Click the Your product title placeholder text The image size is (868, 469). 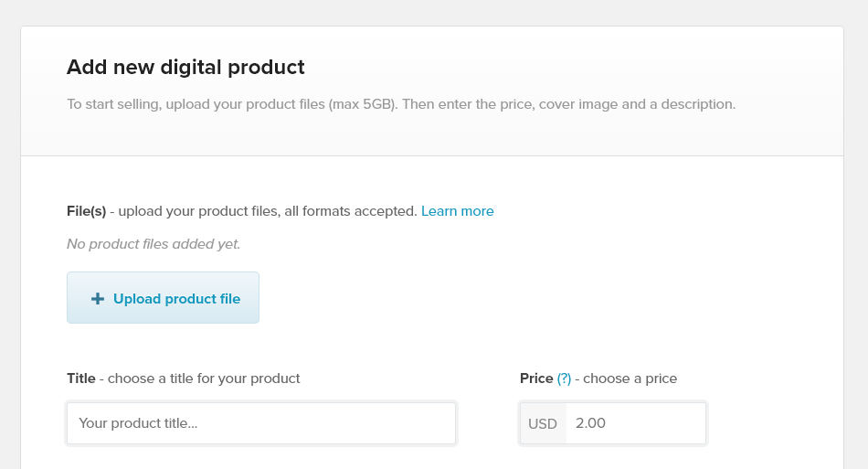point(138,423)
